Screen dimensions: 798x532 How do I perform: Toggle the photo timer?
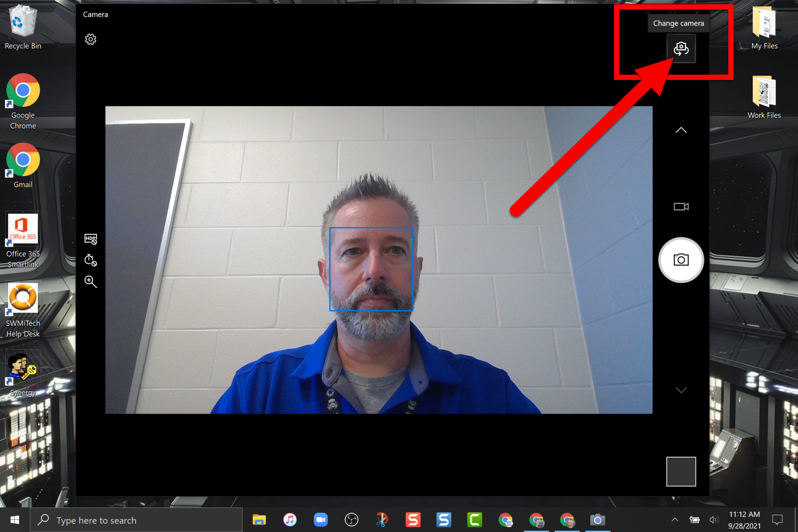tap(90, 260)
